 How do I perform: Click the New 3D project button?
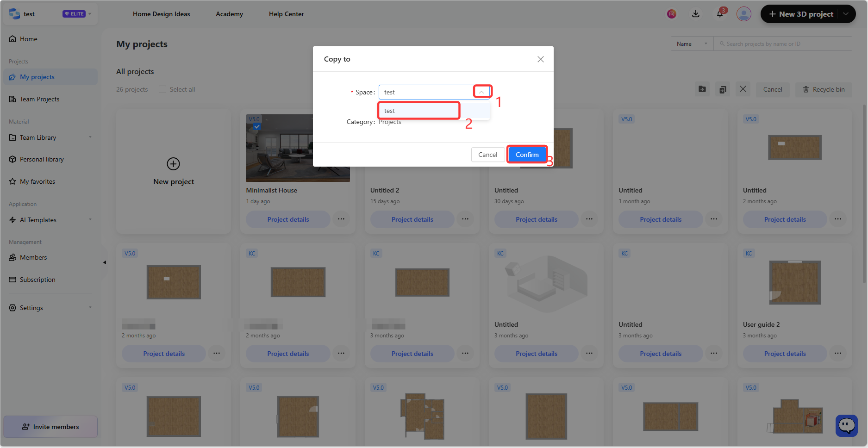click(801, 14)
